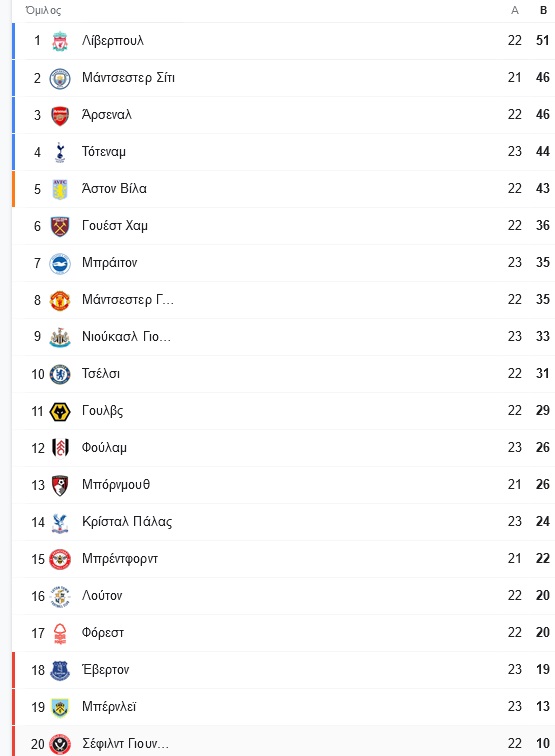Click the Wolves wolf-head logo
555x756 pixels.
60,411
